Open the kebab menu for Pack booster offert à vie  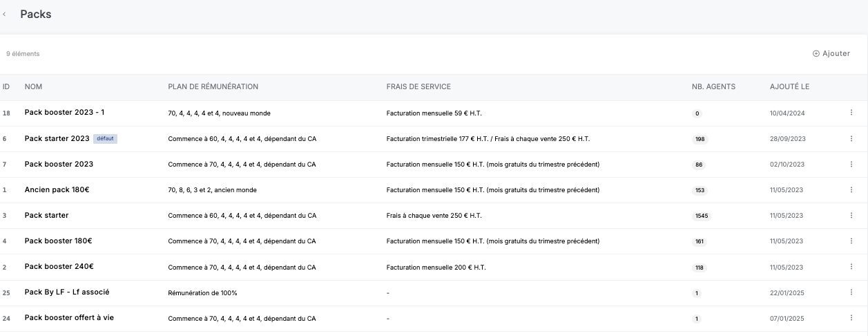point(851,319)
